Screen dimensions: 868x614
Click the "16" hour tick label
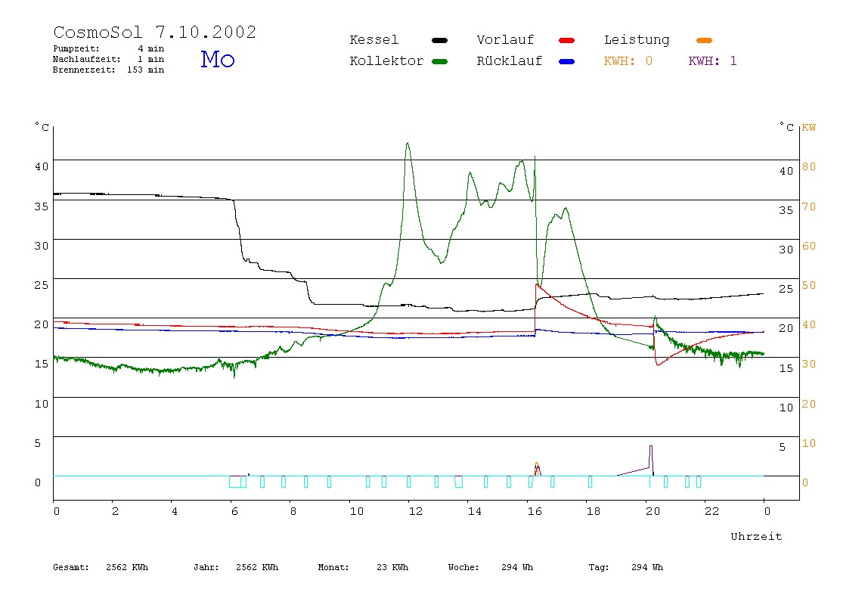535,512
